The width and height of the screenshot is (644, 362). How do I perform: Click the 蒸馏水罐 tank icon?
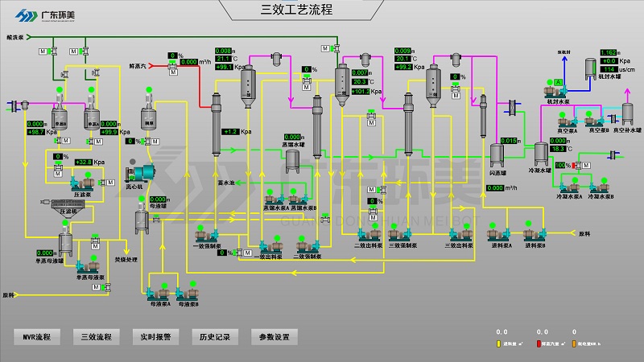click(293, 158)
